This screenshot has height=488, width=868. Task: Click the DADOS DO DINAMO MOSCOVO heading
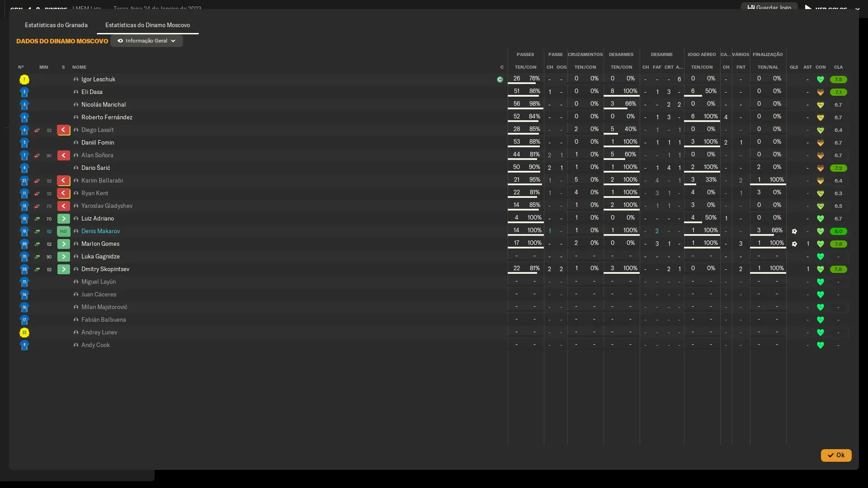pyautogui.click(x=62, y=41)
